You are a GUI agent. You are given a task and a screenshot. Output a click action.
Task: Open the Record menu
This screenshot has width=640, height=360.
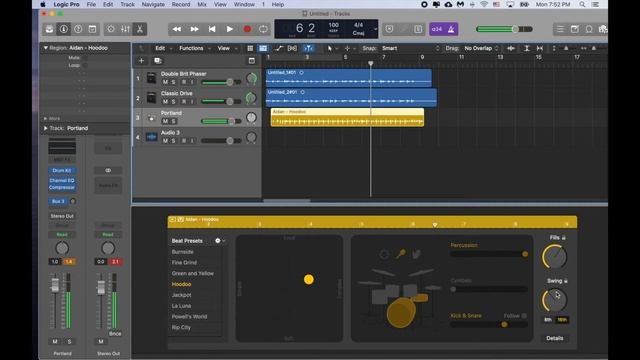tap(181, 4)
